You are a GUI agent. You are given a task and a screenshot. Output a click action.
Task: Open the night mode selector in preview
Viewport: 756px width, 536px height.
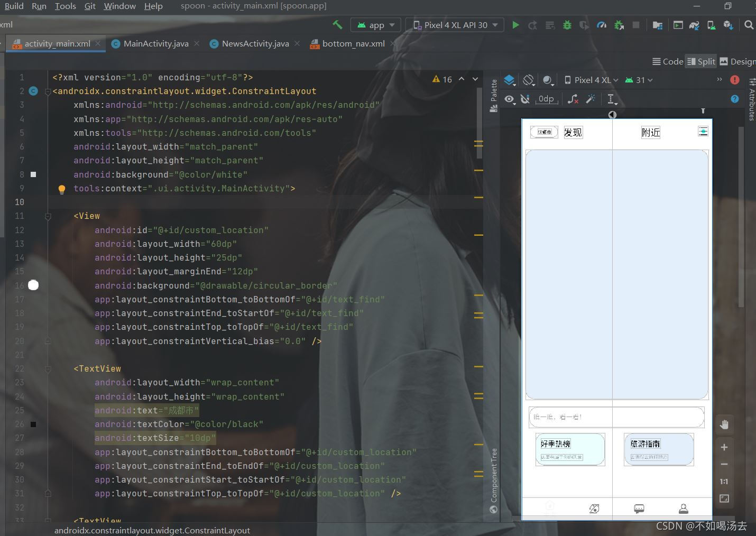click(x=548, y=80)
